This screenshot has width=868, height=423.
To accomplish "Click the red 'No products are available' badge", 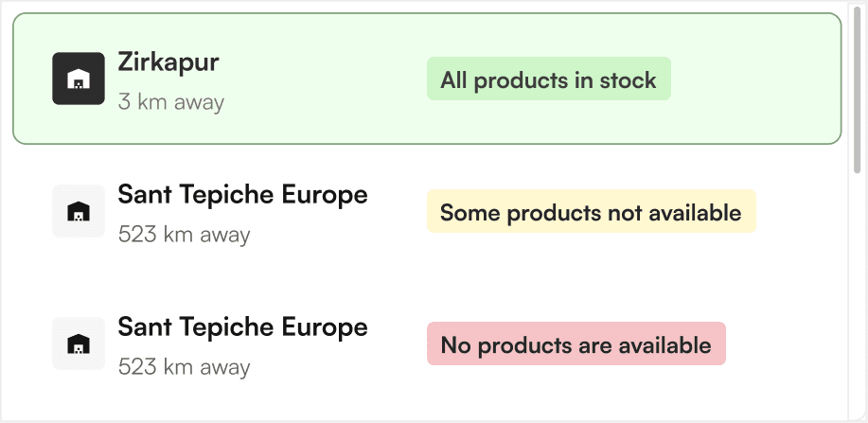I will [576, 344].
